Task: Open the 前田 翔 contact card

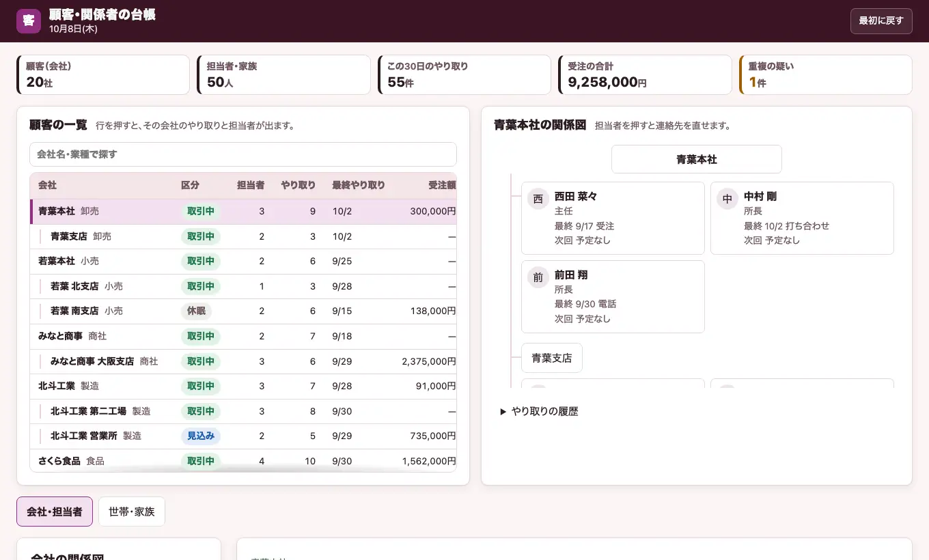Action: pyautogui.click(x=613, y=296)
